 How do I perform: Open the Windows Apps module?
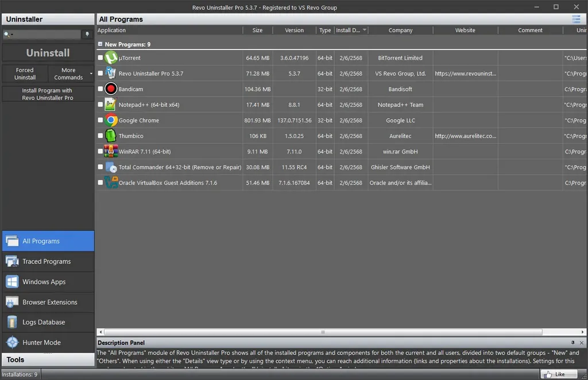click(48, 282)
